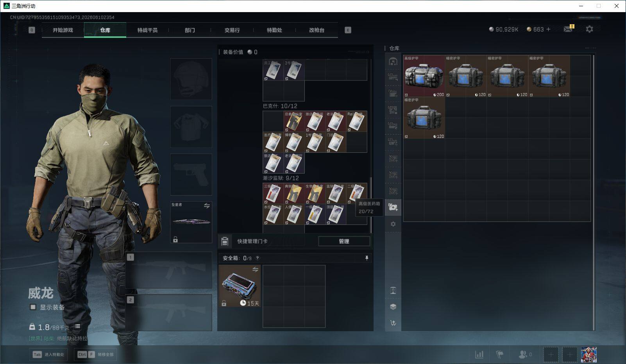Select the 高级护甲 repair kit worth 200

(424, 76)
